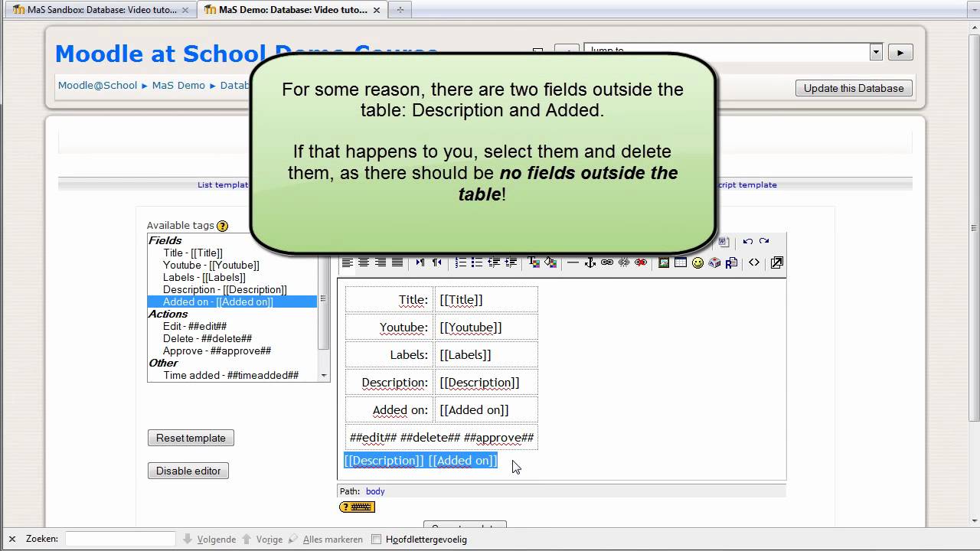Viewport: 980px width, 551px height.
Task: Click the clean Word HTML icon
Action: tap(724, 242)
